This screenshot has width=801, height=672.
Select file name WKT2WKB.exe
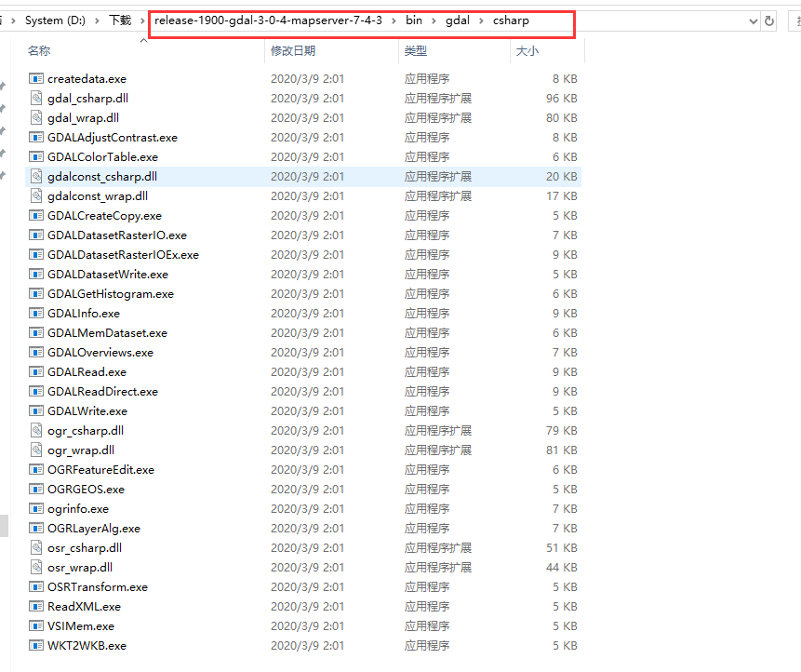(x=87, y=645)
